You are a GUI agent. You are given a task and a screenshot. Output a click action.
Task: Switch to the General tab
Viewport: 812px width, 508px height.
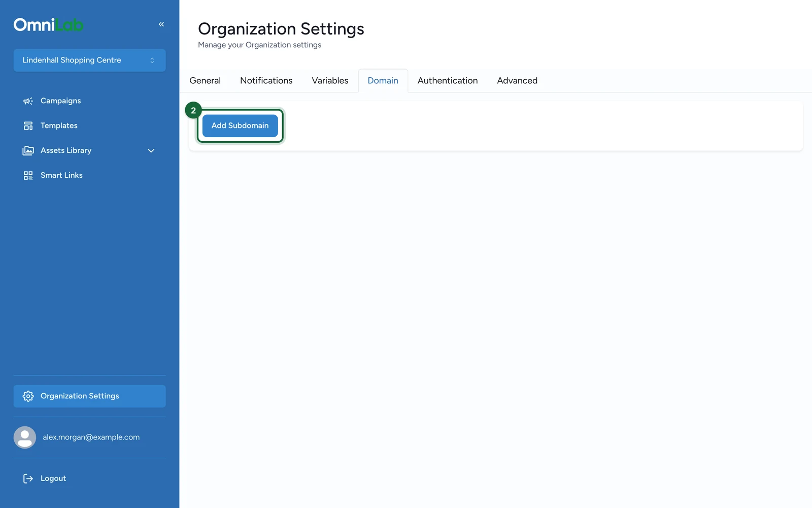[x=205, y=81]
